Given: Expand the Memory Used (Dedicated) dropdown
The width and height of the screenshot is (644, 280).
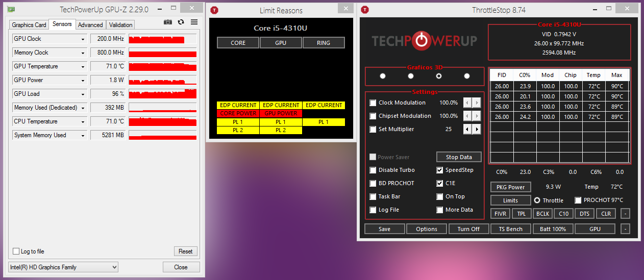Looking at the screenshot, I should pyautogui.click(x=83, y=108).
